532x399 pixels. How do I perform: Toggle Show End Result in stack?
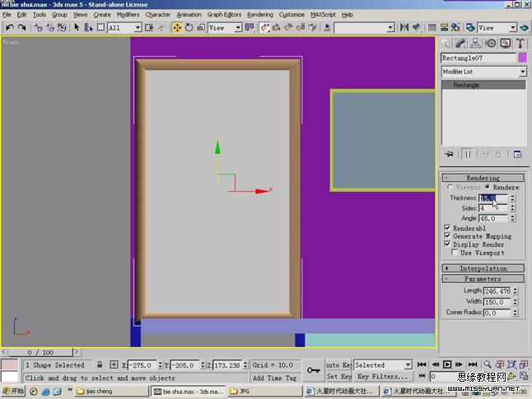[x=468, y=155]
